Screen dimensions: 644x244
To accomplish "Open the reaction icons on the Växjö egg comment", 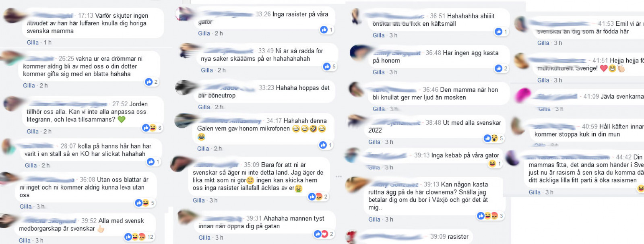I will pyautogui.click(x=490, y=216).
